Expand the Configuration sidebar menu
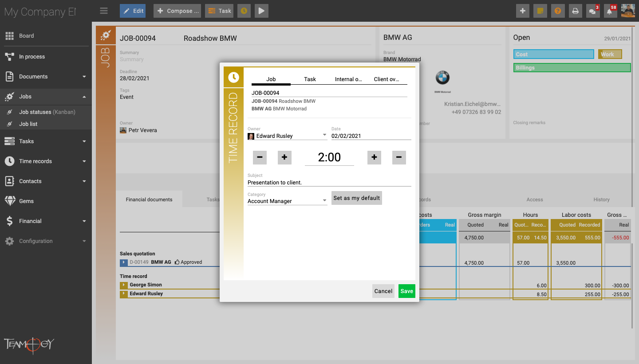 point(46,241)
